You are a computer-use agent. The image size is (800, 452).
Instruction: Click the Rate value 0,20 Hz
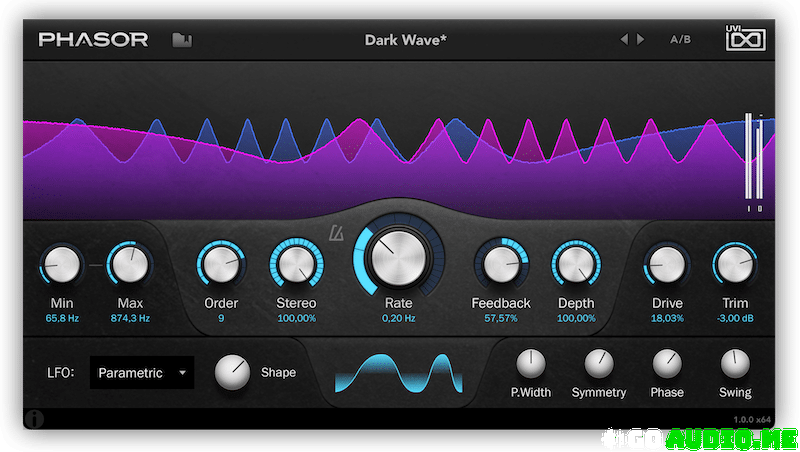pos(398,318)
